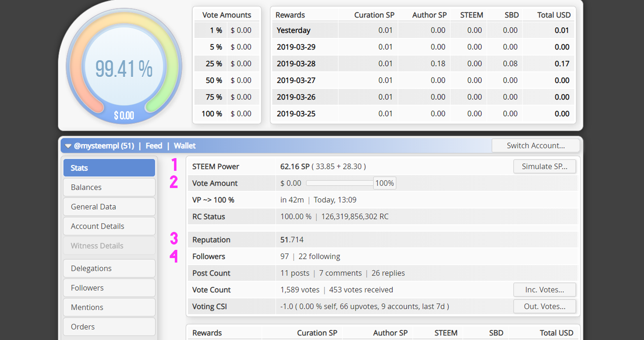
Task: Click the 126,319,856,302 RC value
Action: [x=355, y=217]
